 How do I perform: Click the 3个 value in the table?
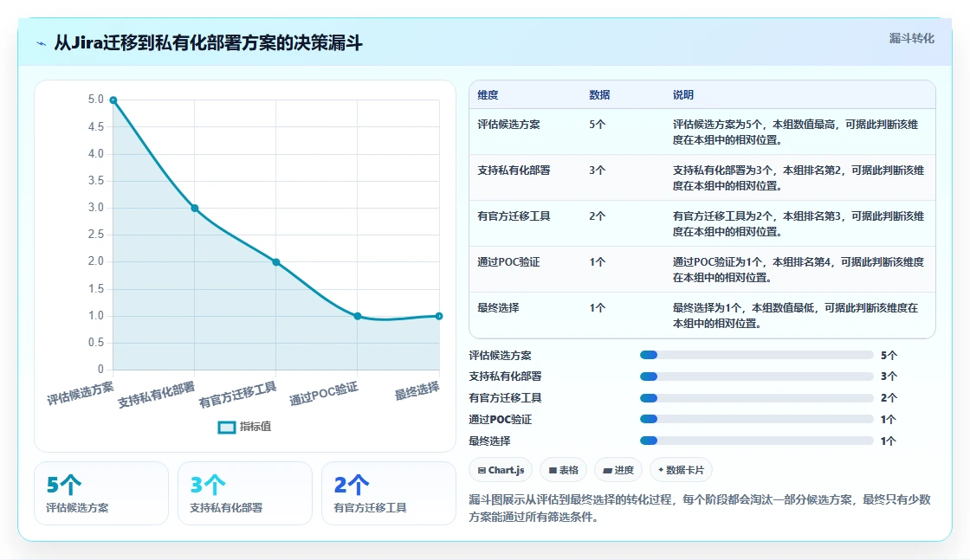click(x=597, y=170)
